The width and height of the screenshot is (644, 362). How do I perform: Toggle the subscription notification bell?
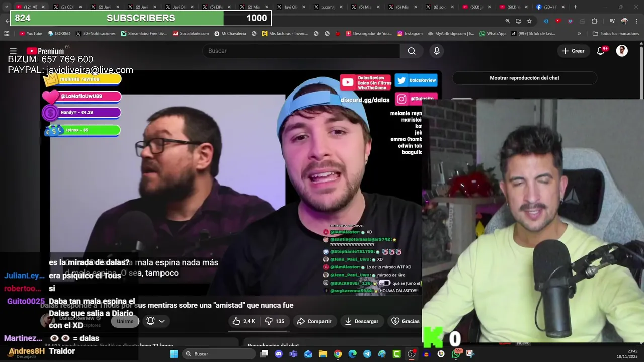click(x=150, y=321)
